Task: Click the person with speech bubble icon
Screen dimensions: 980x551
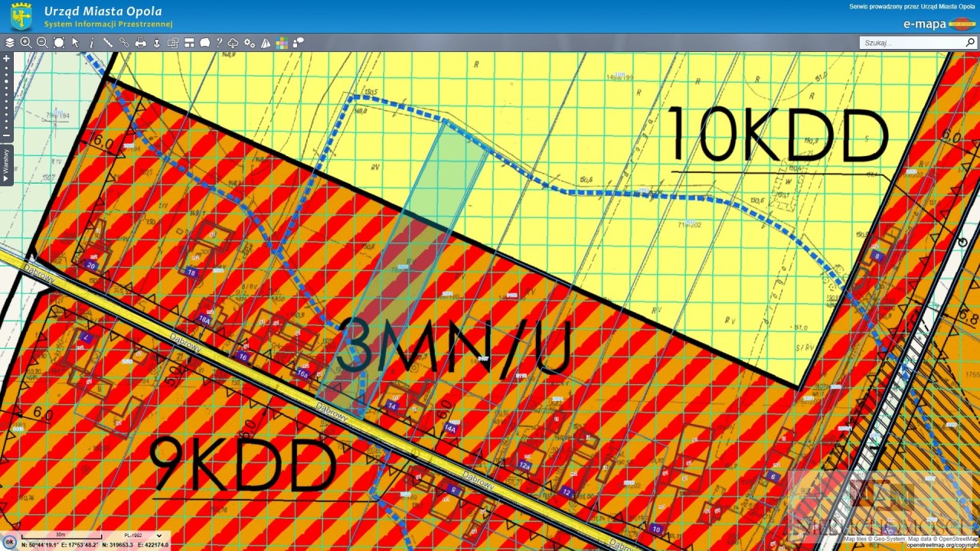Action: tap(299, 43)
